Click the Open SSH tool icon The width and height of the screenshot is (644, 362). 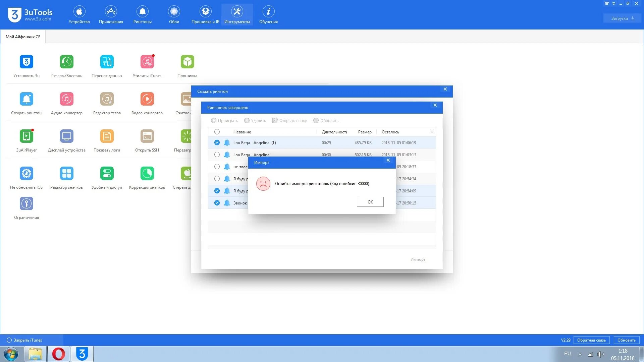(x=147, y=136)
